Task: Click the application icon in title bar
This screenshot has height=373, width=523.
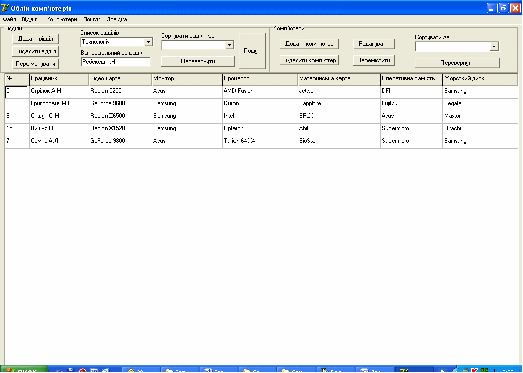Action: (5, 8)
